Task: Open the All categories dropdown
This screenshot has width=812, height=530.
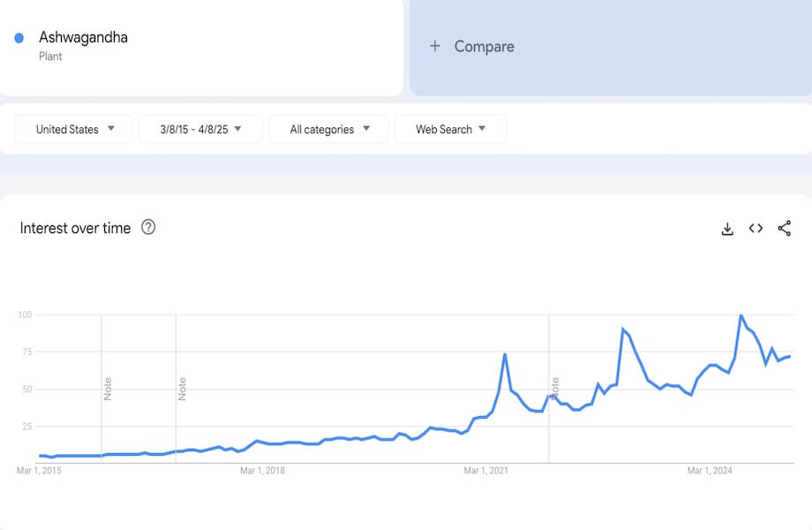Action: [328, 129]
